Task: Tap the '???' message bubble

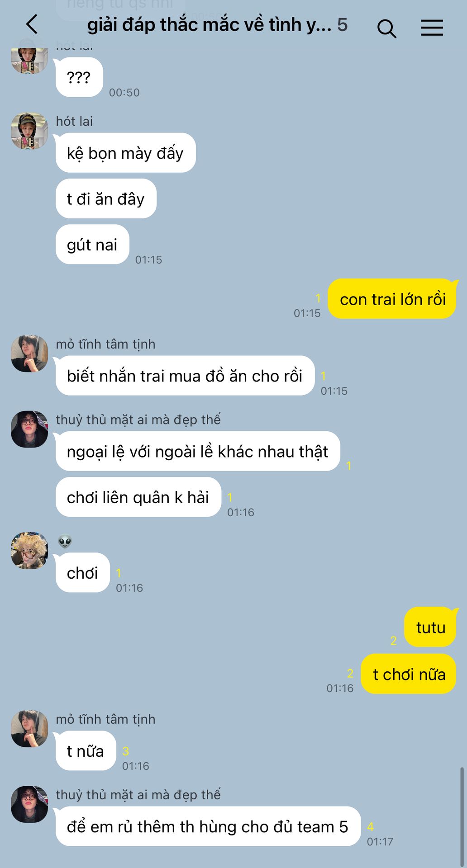Action: pos(79,77)
